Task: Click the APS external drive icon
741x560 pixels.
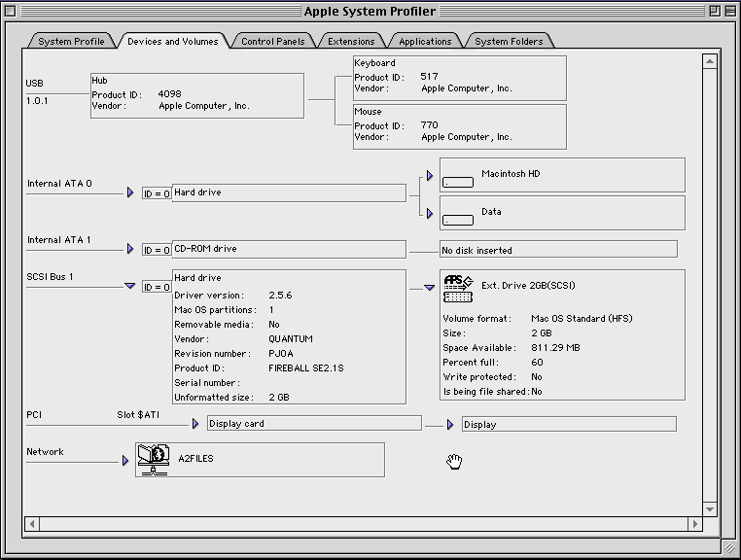Action: 458,289
